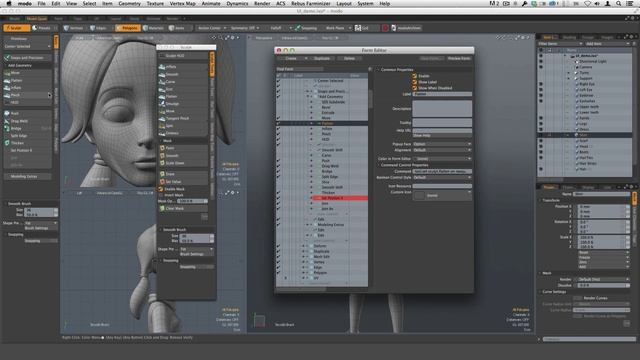Choose Spin in floating Sculpt palette
The width and height of the screenshot is (640, 360).
pos(183,126)
